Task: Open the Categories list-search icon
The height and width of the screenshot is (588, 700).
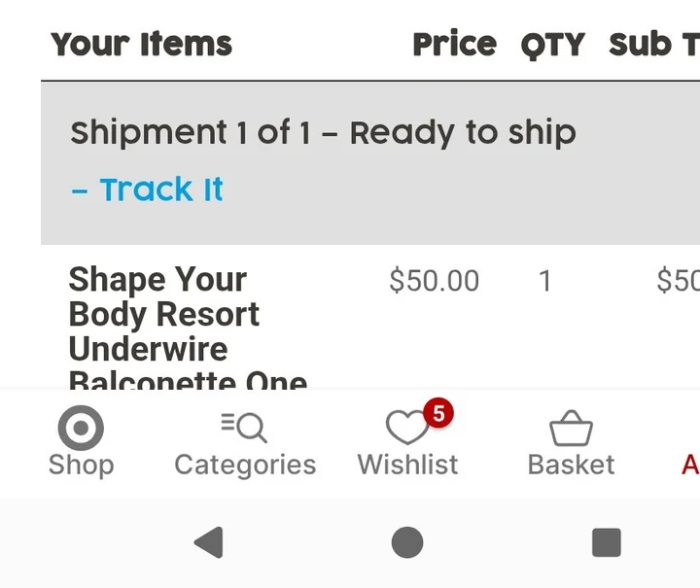Action: tap(244, 427)
